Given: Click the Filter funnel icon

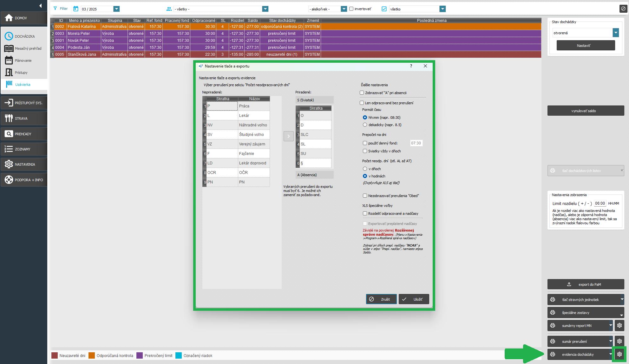Looking at the screenshot, I should [56, 9].
